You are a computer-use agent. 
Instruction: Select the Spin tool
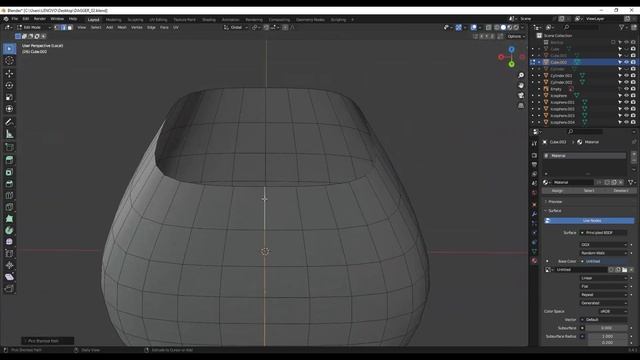tap(9, 230)
